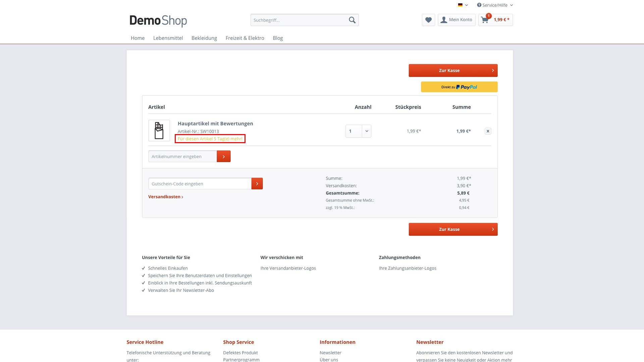Open the Versandkosten link
This screenshot has width=644, height=362.
[x=165, y=197]
